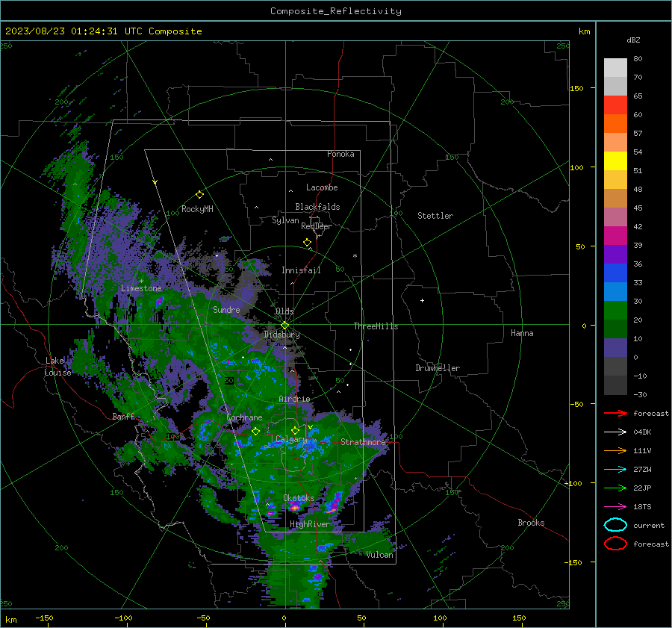The width and height of the screenshot is (672, 628).
Task: Click the Hanna city label
Action: point(522,333)
